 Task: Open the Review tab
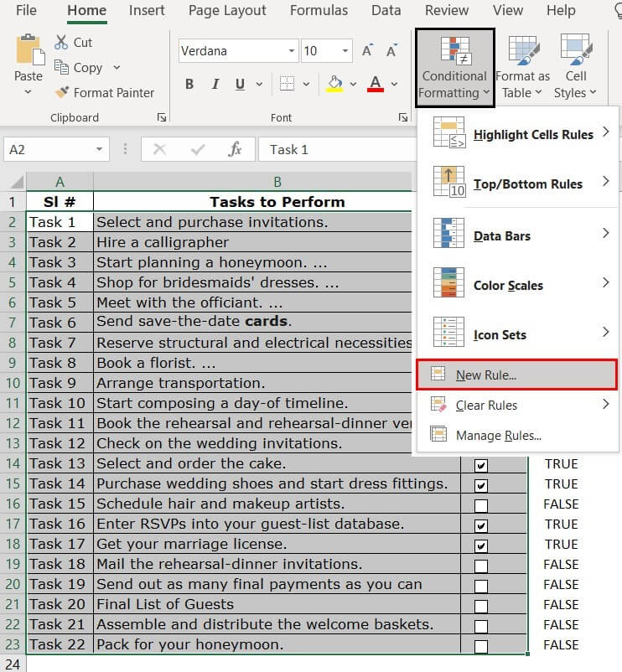click(x=447, y=10)
